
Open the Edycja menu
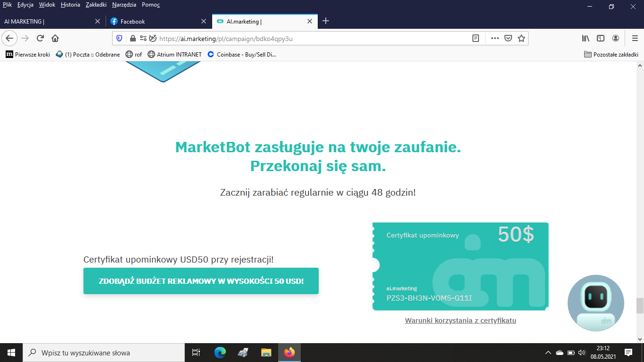[x=25, y=5]
